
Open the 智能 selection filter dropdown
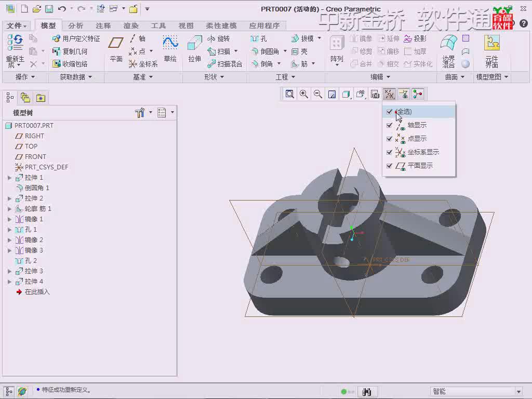[x=518, y=392]
